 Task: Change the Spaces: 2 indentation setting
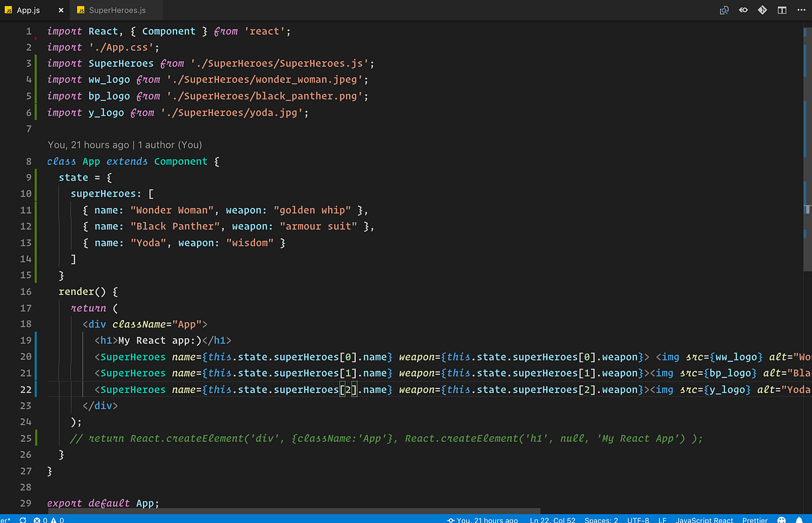click(601, 520)
